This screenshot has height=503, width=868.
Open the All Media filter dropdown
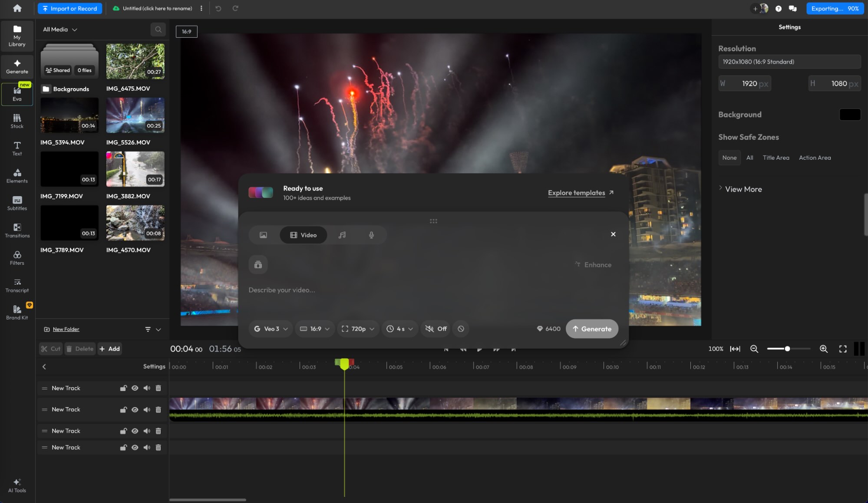(60, 30)
